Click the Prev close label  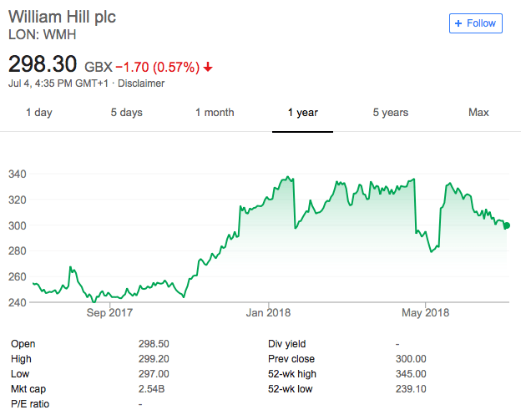(x=291, y=359)
